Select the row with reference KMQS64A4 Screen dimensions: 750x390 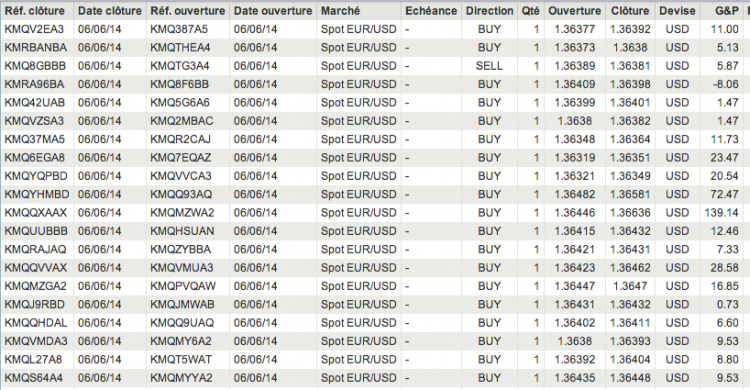coord(373,378)
